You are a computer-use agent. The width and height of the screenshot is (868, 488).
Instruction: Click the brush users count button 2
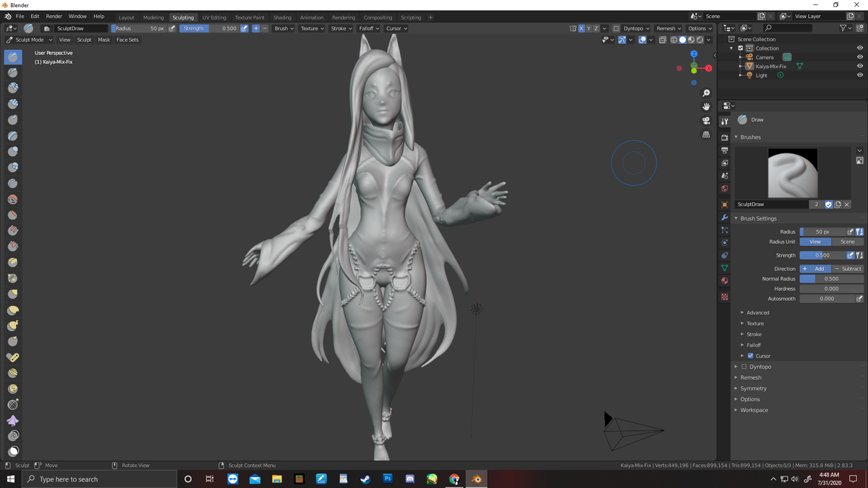817,205
